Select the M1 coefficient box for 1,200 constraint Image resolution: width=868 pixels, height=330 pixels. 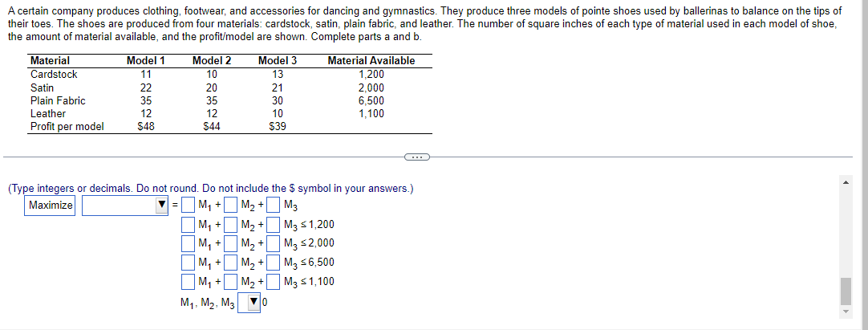point(189,224)
